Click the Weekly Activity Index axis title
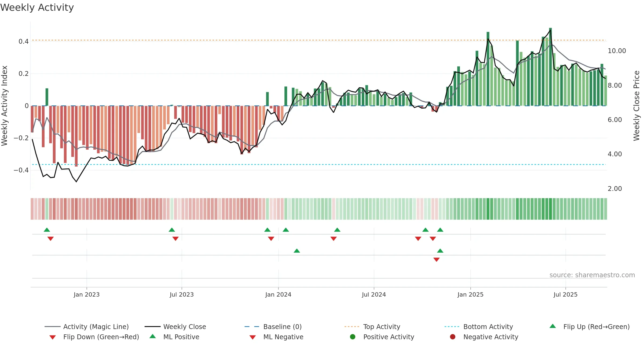644x362 pixels. 5,106
